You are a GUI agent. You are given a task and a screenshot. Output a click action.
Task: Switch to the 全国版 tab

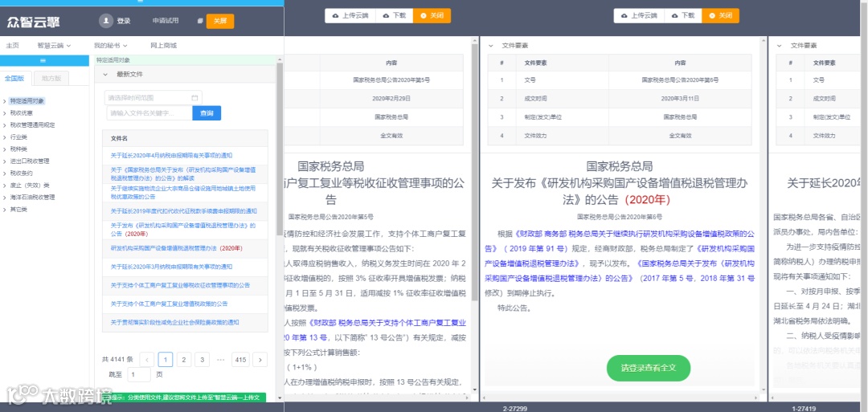click(14, 79)
